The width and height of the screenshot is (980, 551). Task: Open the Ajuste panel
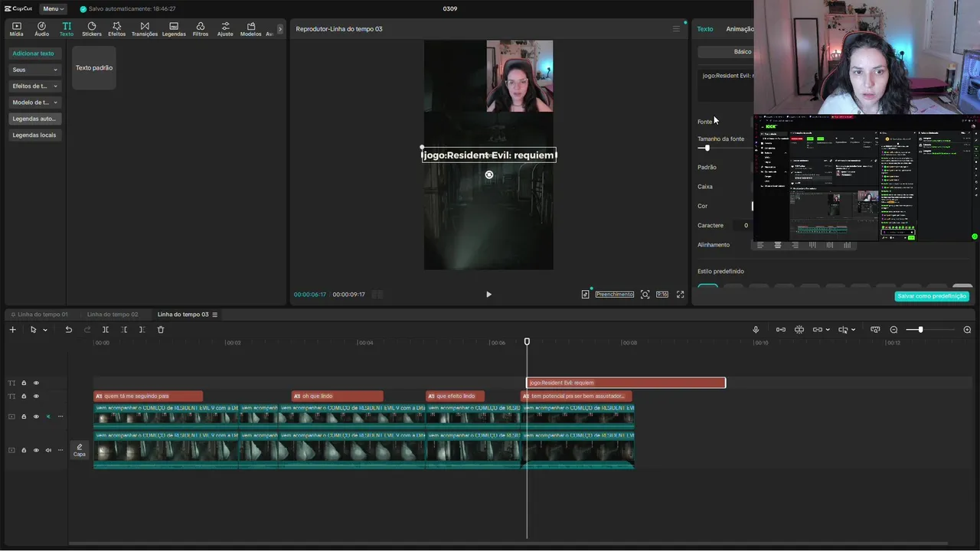click(225, 29)
